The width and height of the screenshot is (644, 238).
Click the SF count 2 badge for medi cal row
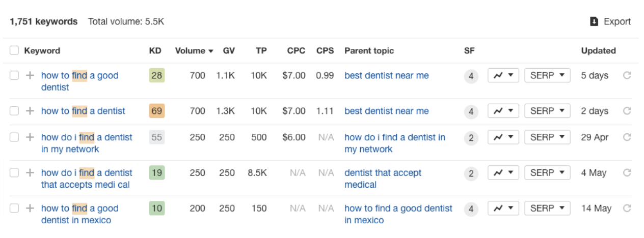point(471,173)
